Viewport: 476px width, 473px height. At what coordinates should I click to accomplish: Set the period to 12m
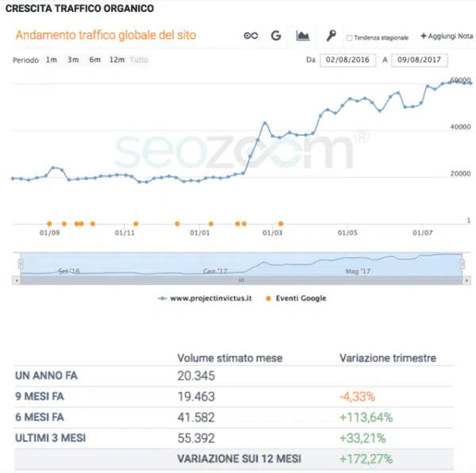tap(117, 60)
